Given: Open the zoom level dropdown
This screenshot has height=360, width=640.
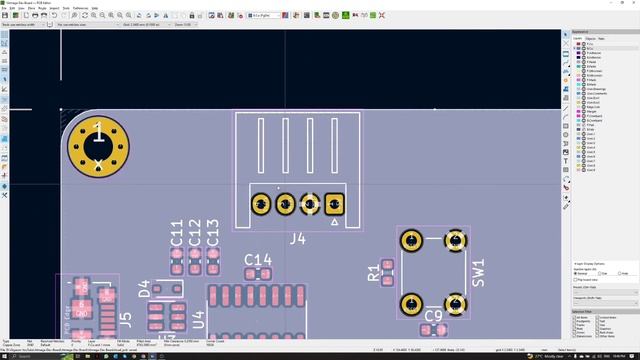Looking at the screenshot, I should click(186, 25).
